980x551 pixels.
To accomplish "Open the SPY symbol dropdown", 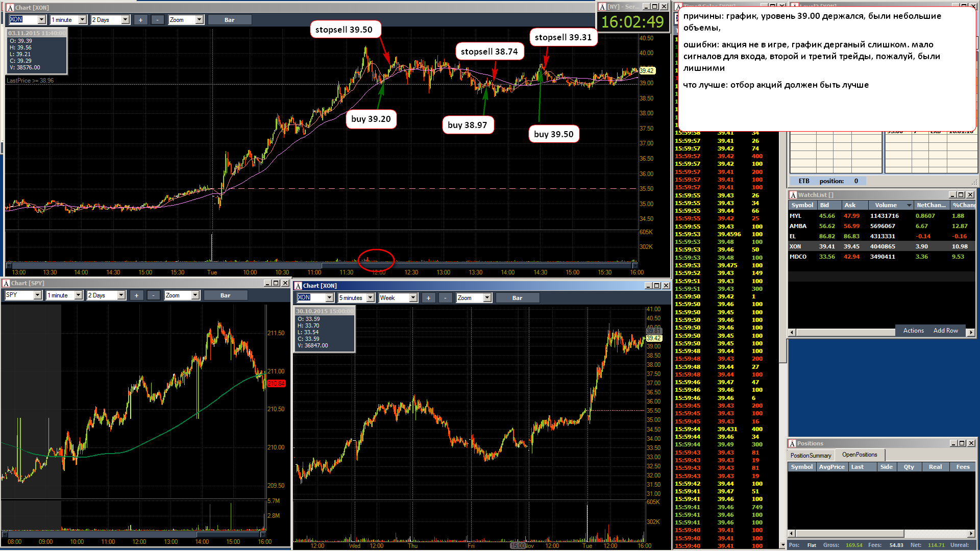I will click(x=37, y=295).
